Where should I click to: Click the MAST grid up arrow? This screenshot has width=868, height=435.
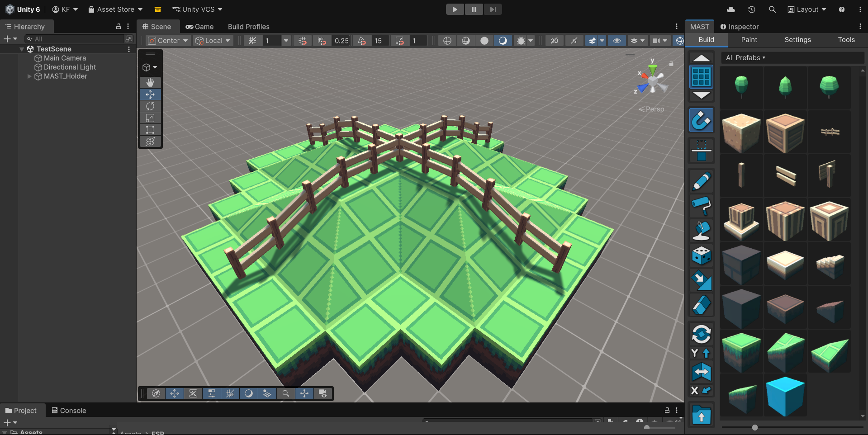pos(701,58)
